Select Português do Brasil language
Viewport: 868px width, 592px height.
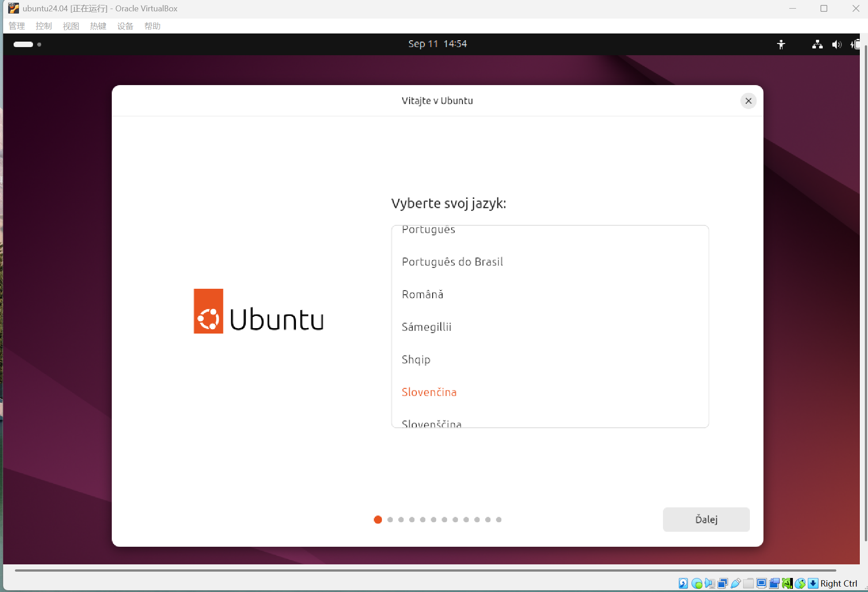pyautogui.click(x=550, y=262)
